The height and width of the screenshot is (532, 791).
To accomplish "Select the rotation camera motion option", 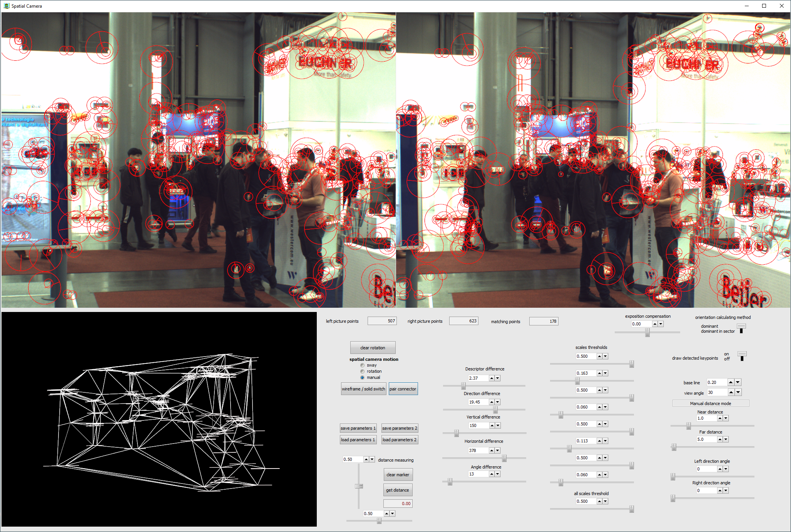I will (x=362, y=372).
